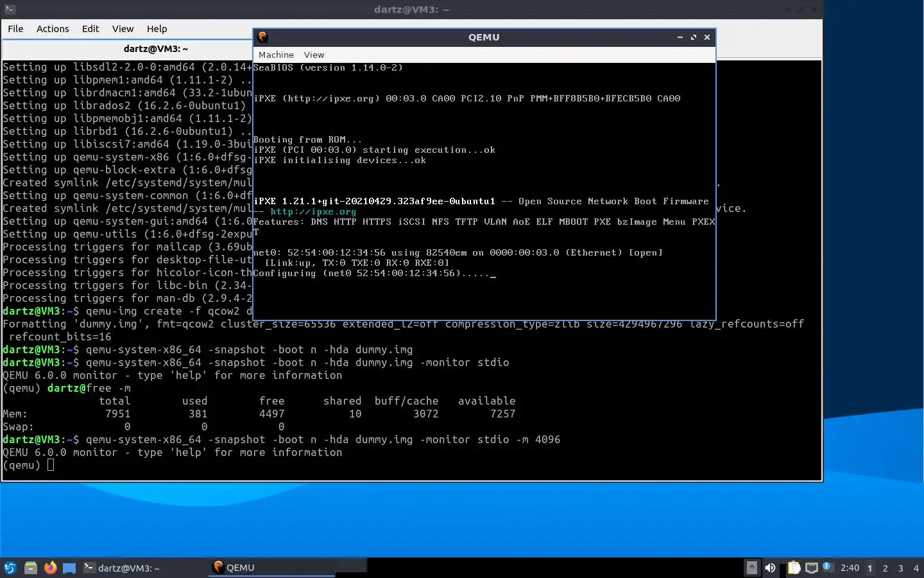
Task: Switch to workspace 4
Action: (x=916, y=568)
